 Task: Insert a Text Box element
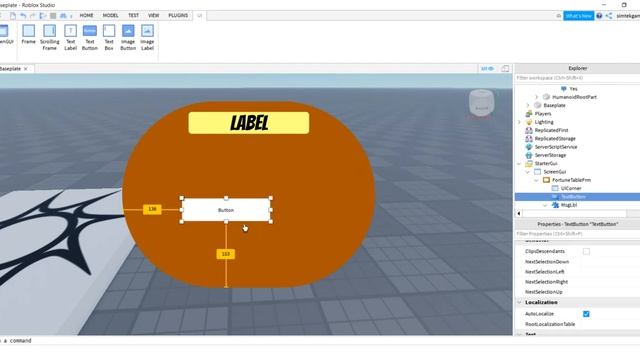point(109,37)
